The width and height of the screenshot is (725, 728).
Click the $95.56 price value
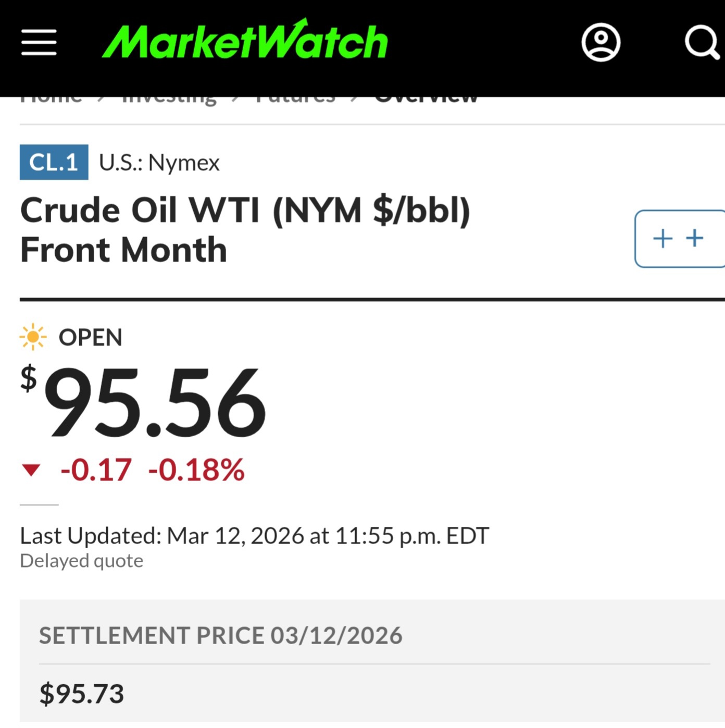click(x=154, y=402)
